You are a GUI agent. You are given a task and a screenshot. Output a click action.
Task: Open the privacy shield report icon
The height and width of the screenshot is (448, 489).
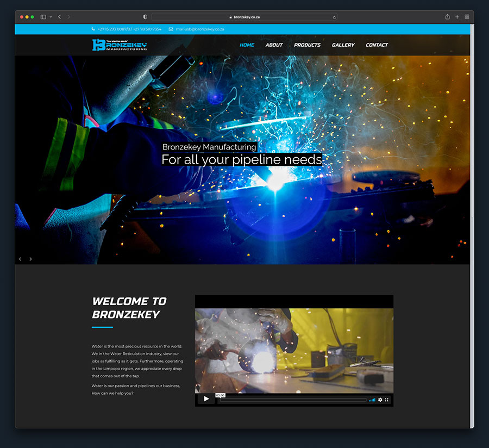tap(145, 17)
